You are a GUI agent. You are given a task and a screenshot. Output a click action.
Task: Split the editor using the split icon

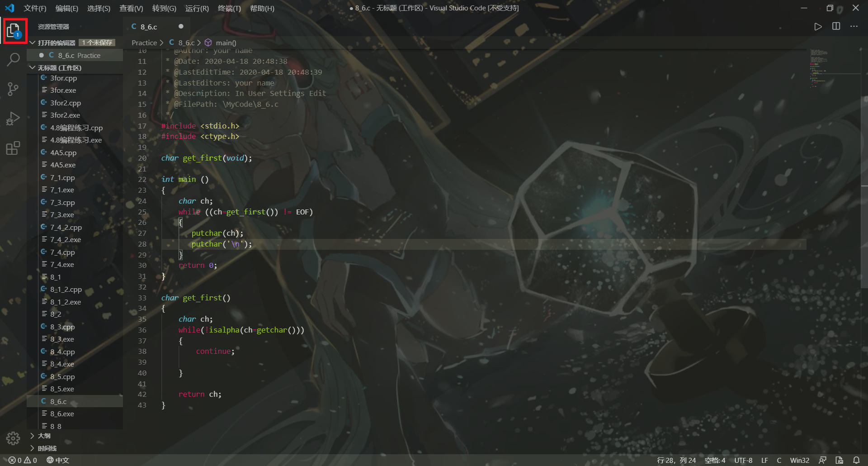coord(835,26)
